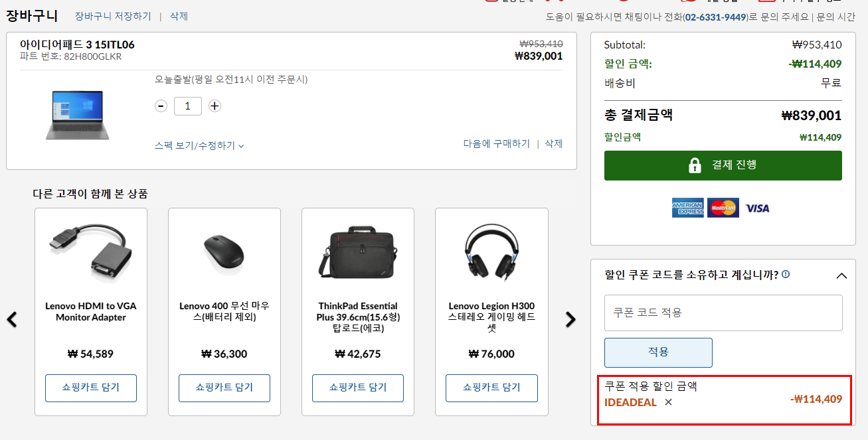Show next recommended products with right arrow
Screen dimensions: 868x440
click(x=570, y=319)
